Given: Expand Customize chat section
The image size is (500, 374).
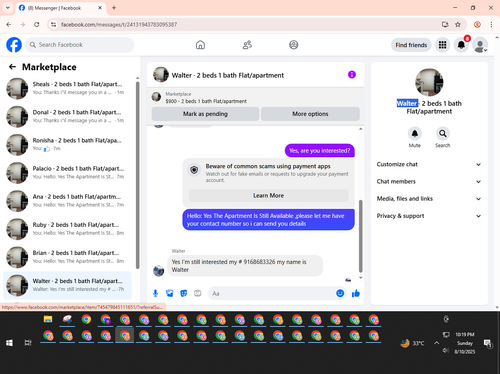Looking at the screenshot, I should click(x=429, y=164).
